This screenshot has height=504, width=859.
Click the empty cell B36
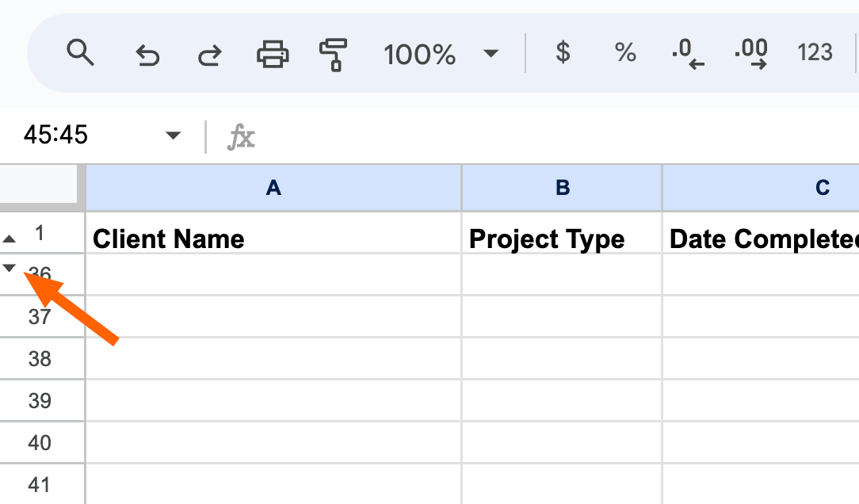[x=562, y=274]
